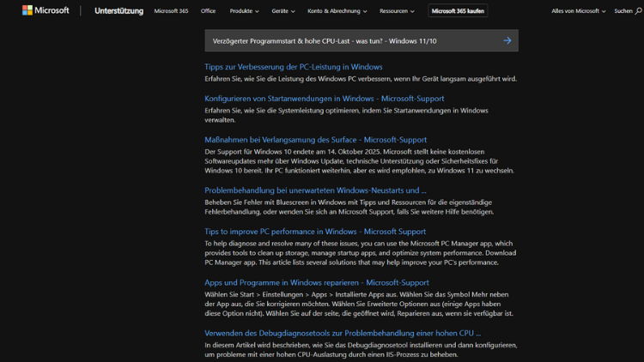Open the Microsoft 365 nav item
The image size is (644, 362).
171,11
